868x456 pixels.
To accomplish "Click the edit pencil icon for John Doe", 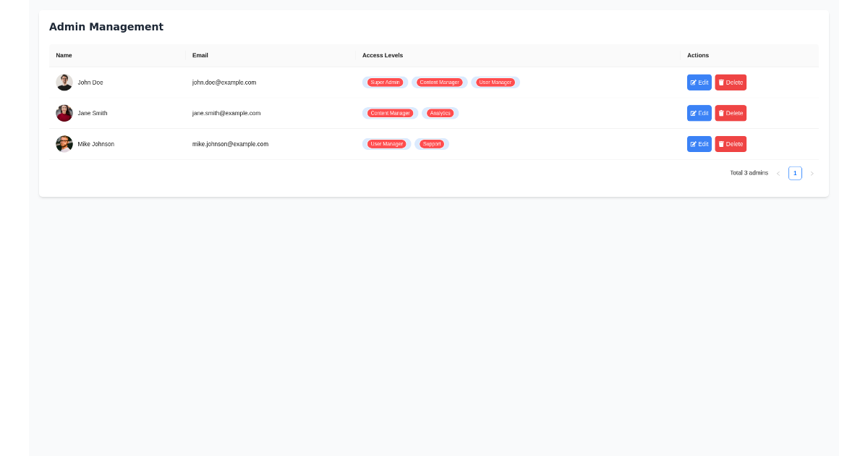I will (693, 82).
